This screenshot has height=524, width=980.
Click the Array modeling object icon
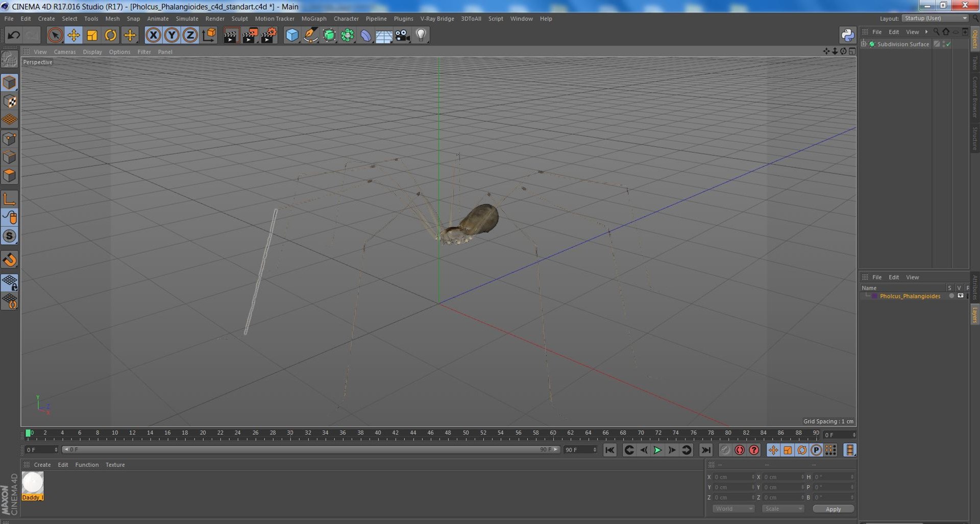pyautogui.click(x=348, y=35)
